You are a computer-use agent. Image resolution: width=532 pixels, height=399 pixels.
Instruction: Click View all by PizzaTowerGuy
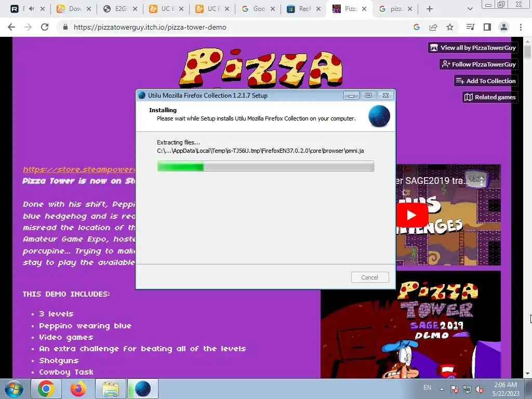point(473,48)
